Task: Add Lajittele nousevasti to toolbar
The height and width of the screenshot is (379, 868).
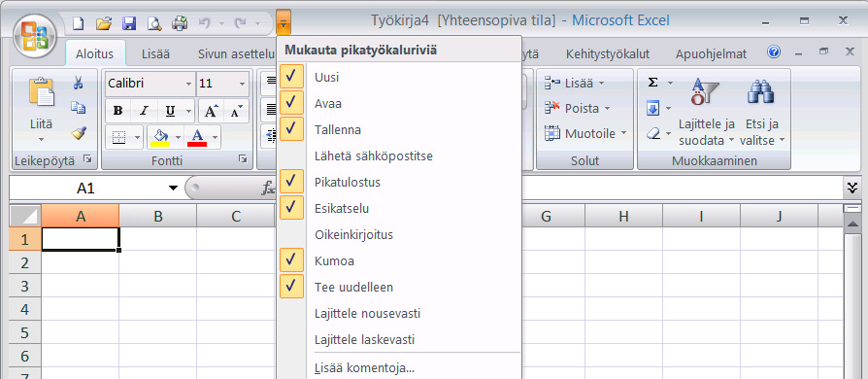Action: (x=399, y=314)
